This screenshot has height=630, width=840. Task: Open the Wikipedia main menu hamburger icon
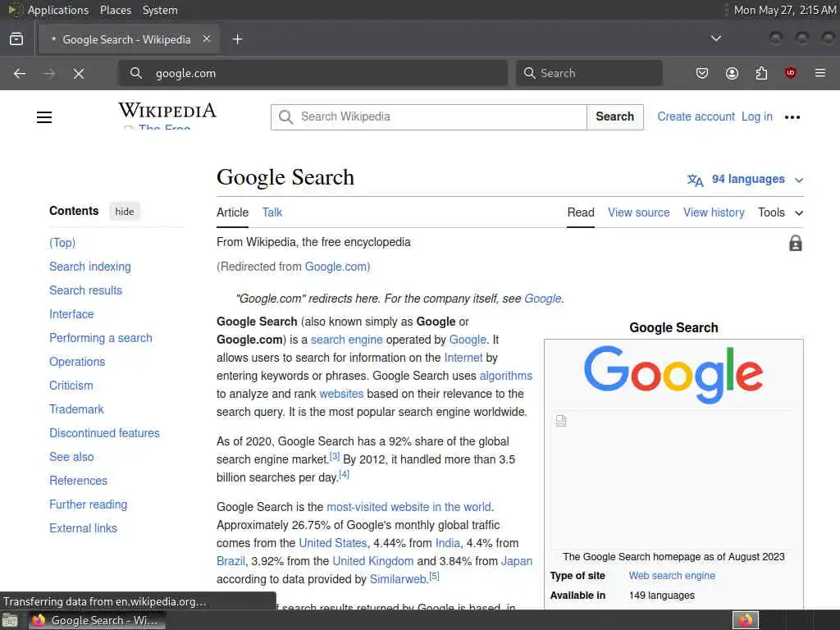click(x=44, y=116)
